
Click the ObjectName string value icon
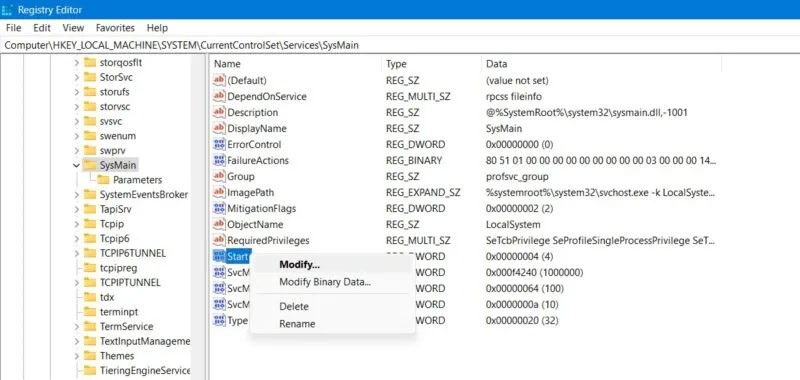[x=219, y=224]
